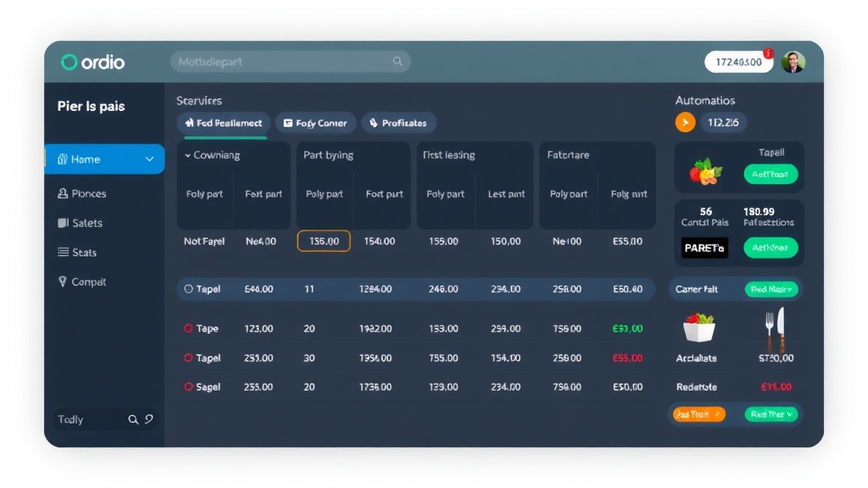This screenshot has width=868, height=488.
Task: Click the salad bowl icon
Action: [699, 326]
